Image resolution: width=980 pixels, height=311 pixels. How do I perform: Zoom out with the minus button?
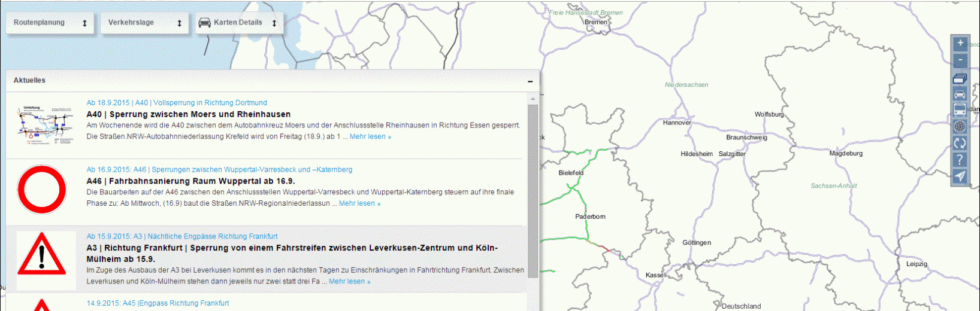click(960, 60)
